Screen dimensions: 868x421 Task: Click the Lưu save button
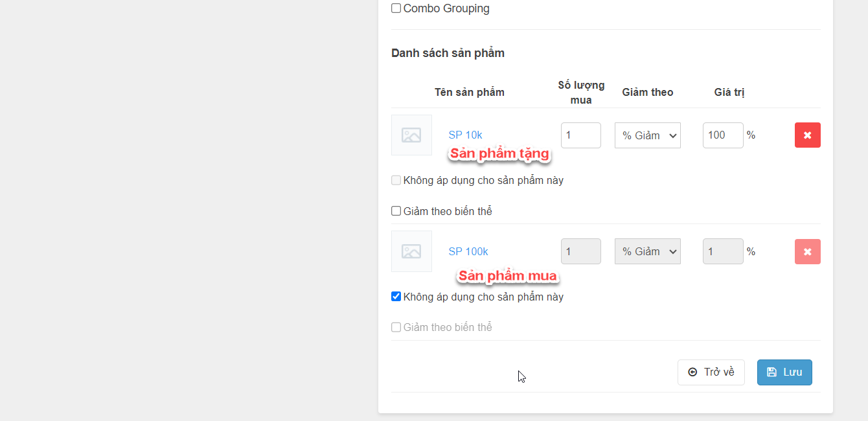[x=784, y=372]
